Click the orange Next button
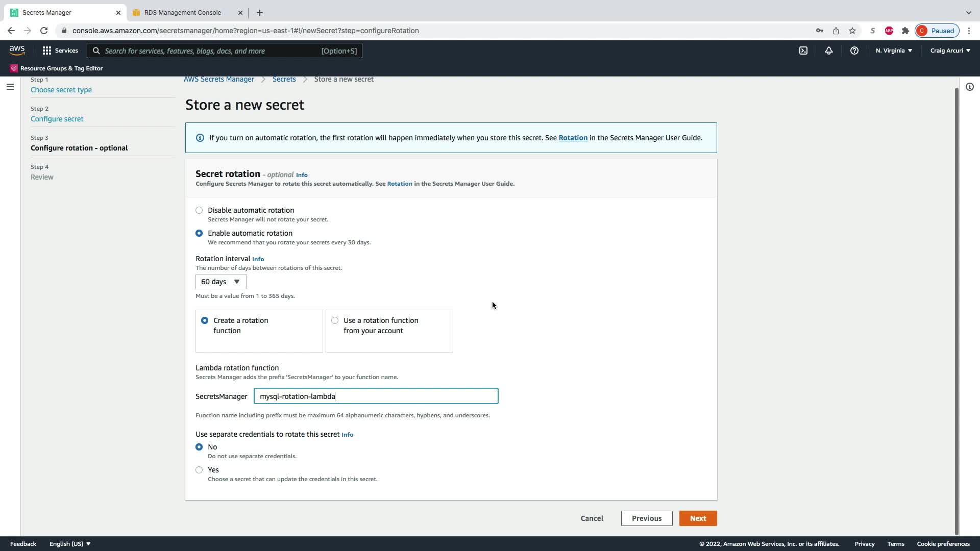Screen dimensions: 980x551 tap(698, 518)
